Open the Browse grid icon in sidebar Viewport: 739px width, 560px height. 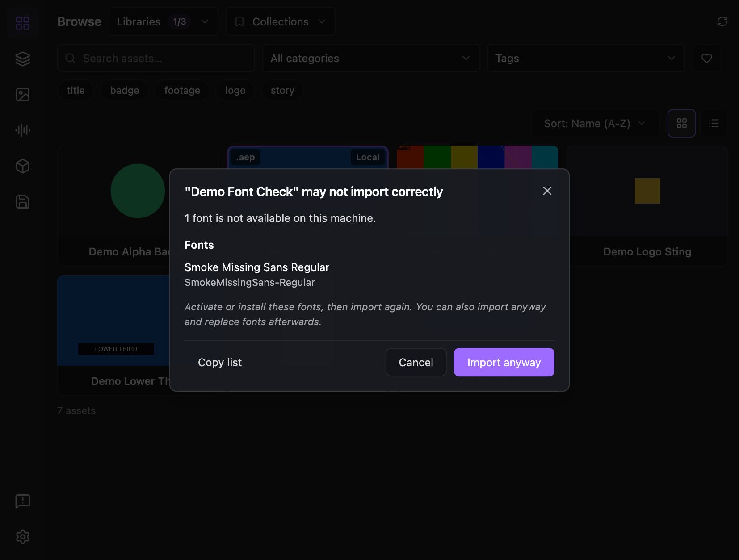(x=23, y=23)
